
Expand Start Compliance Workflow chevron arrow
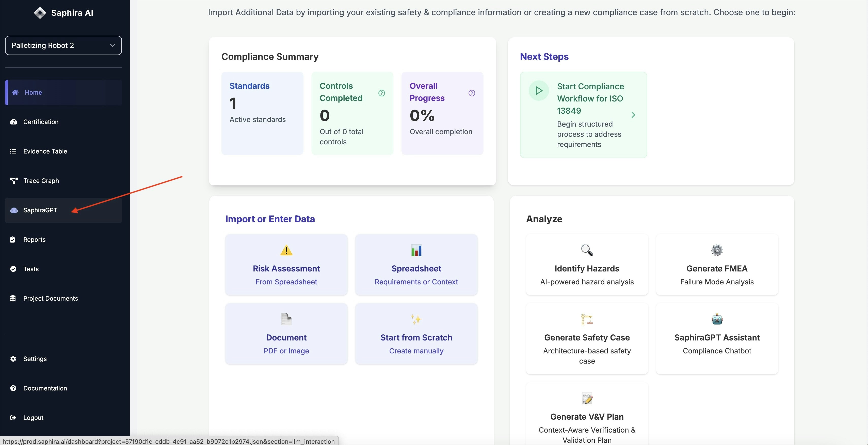[633, 115]
